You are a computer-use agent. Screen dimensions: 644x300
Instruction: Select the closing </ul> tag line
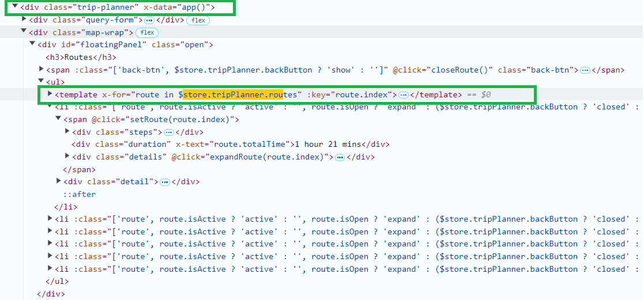(57, 282)
